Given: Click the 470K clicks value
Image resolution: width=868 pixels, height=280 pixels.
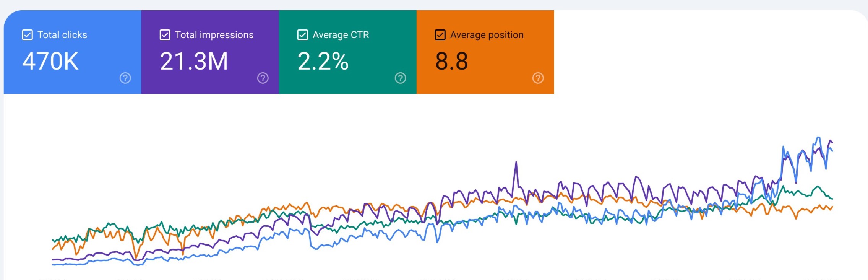Looking at the screenshot, I should pyautogui.click(x=50, y=61).
